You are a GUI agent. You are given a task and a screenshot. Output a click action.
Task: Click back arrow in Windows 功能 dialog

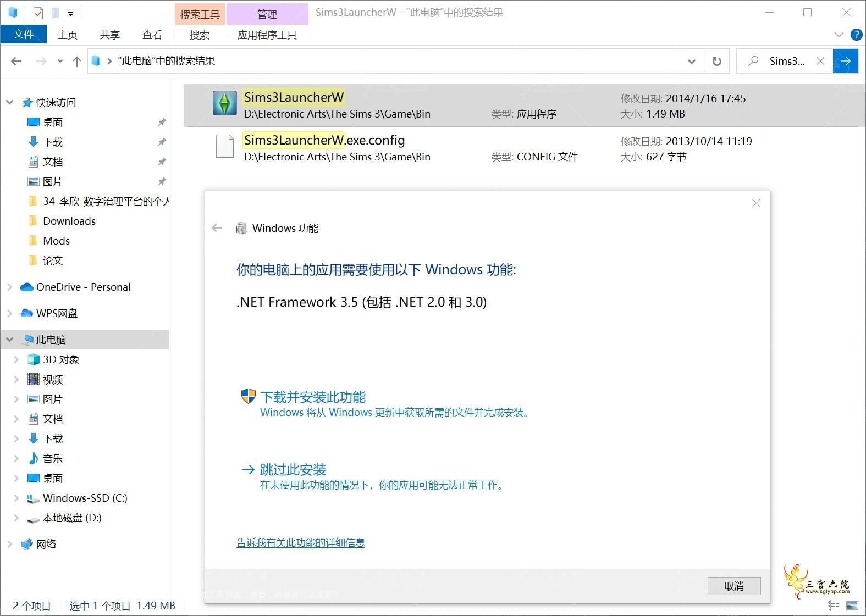[217, 227]
